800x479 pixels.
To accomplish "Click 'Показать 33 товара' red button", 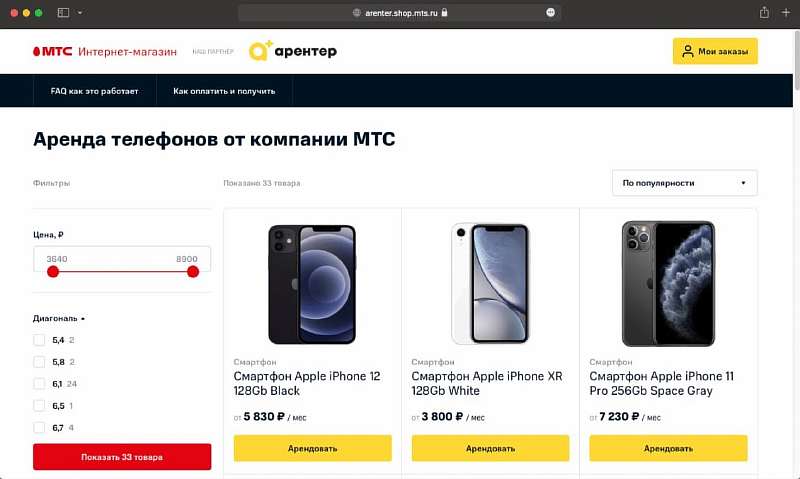I will tap(122, 457).
